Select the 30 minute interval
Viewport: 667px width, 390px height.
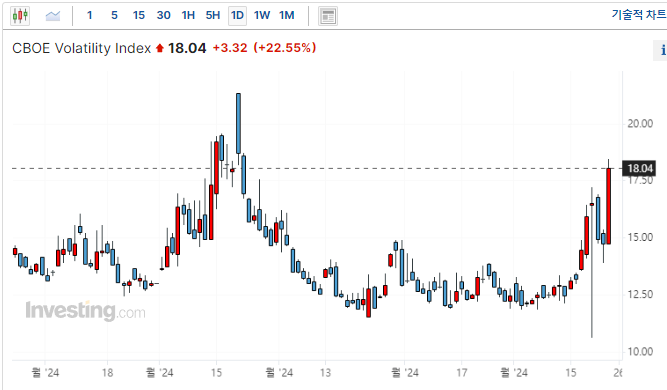tap(163, 15)
